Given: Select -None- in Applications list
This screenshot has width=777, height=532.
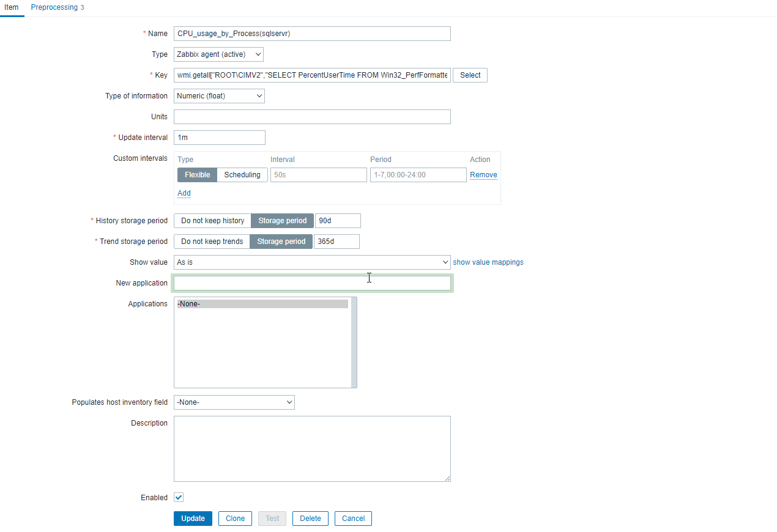Looking at the screenshot, I should pos(262,304).
